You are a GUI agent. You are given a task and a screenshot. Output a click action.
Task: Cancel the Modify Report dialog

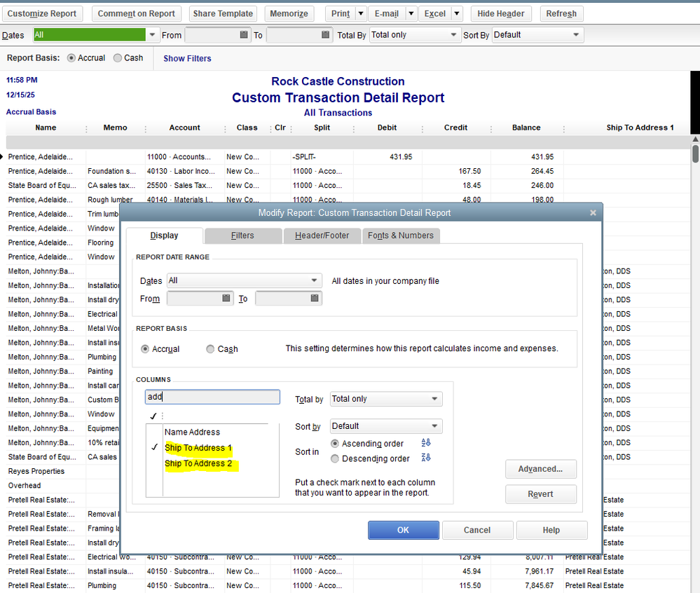coord(476,530)
